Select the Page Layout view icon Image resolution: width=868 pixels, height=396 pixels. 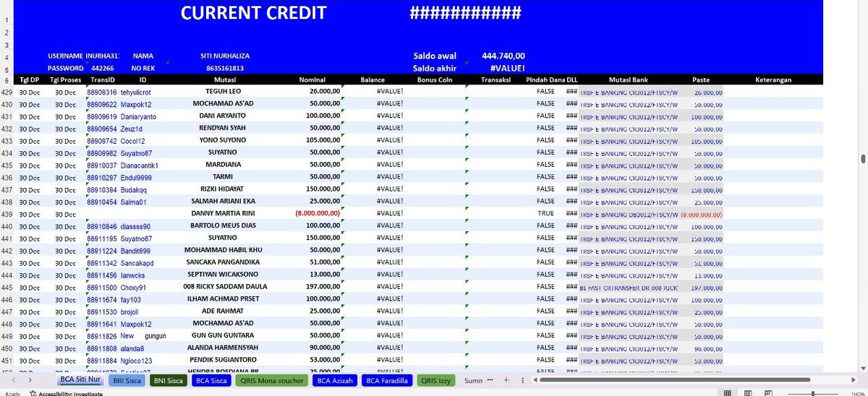[x=749, y=392]
